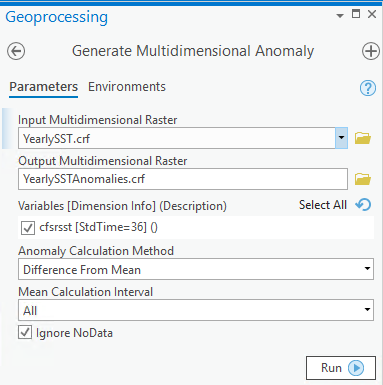
Task: Browse for Input Multidimensional Raster folder
Action: (363, 138)
